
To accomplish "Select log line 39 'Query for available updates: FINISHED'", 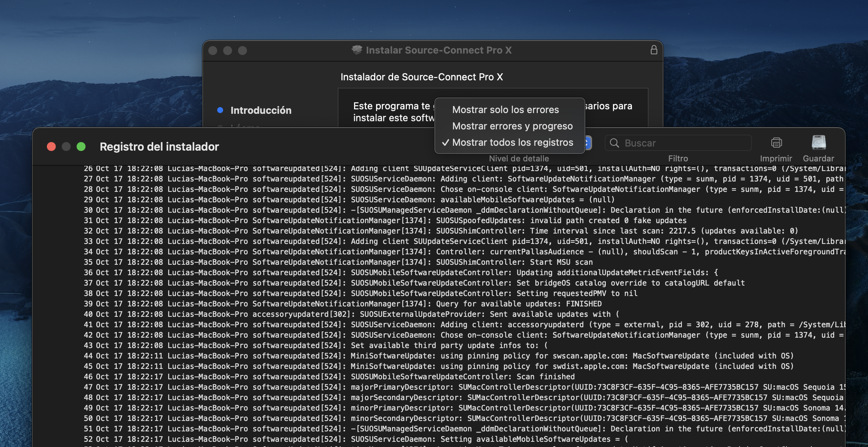I will pyautogui.click(x=518, y=304).
